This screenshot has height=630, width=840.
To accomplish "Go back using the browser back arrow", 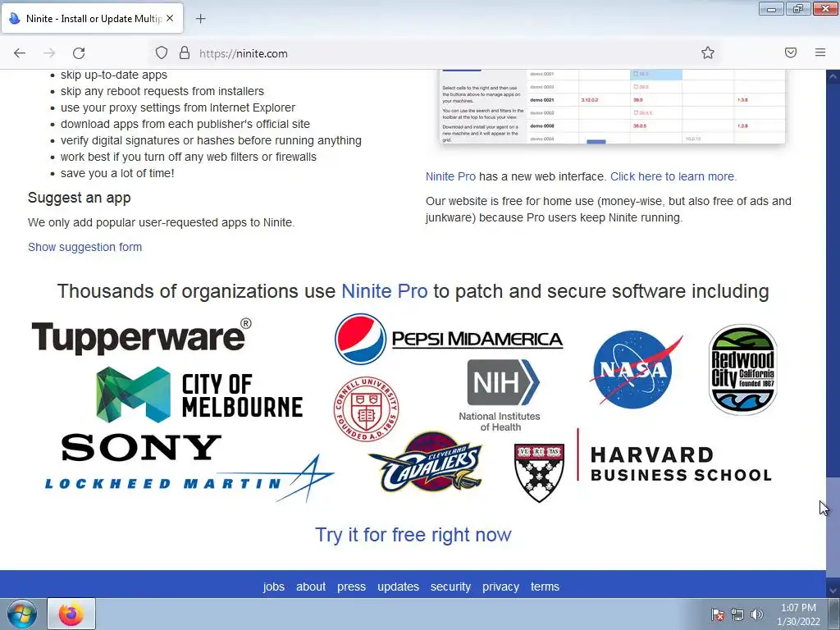I will (x=20, y=53).
